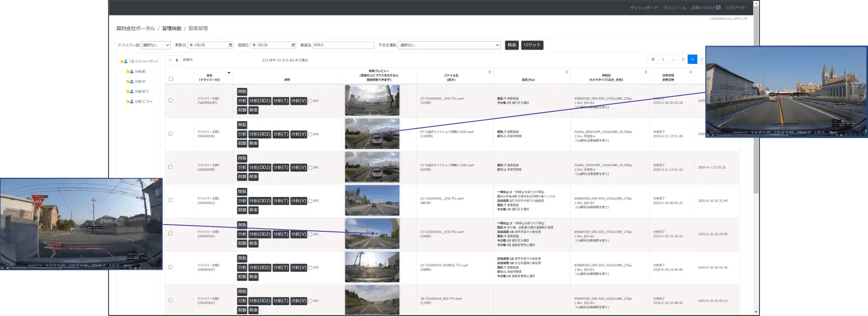The image size is (868, 316).
Task: Sort the table by 分析状況 column
Action: pos(690,72)
